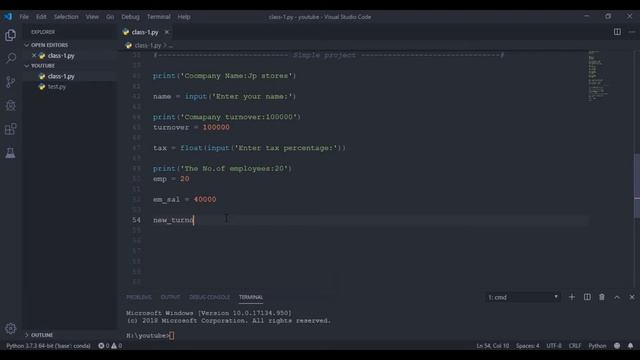Open the Search view icon
The width and height of the screenshot is (640, 360).
tap(11, 58)
